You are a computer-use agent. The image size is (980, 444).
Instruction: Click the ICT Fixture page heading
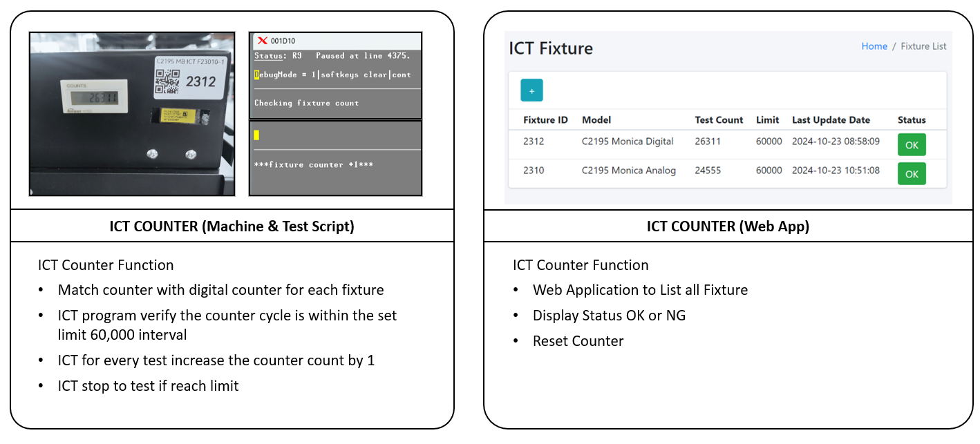point(551,48)
